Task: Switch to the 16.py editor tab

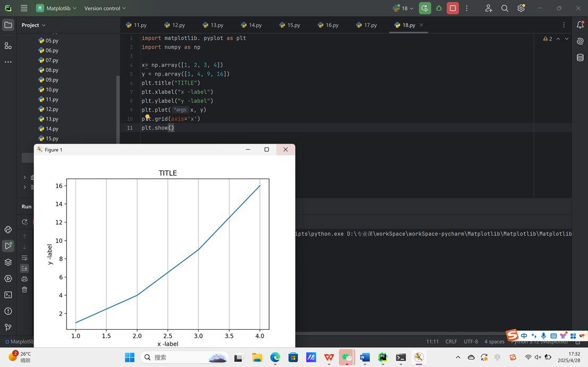Action: pos(328,25)
